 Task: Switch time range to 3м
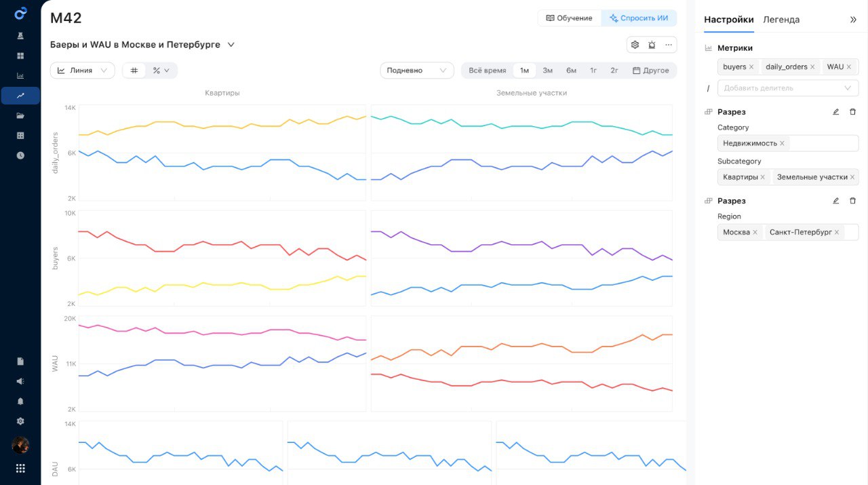pos(547,71)
